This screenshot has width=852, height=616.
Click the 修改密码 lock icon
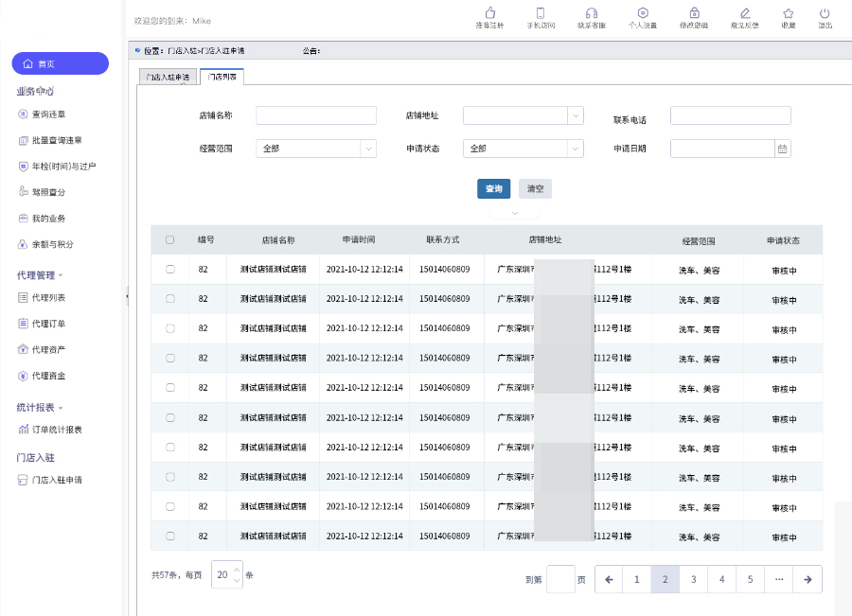coord(694,12)
